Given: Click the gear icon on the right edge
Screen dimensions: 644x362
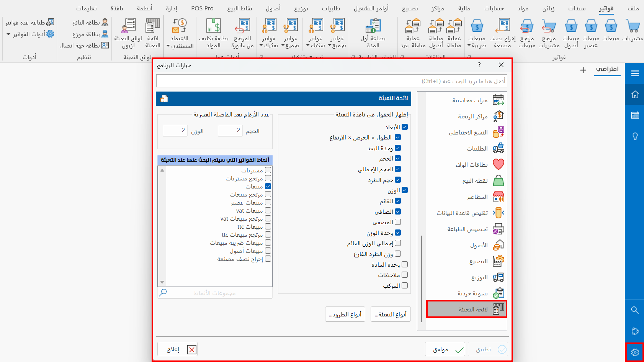Looking at the screenshot, I should pyautogui.click(x=635, y=352).
